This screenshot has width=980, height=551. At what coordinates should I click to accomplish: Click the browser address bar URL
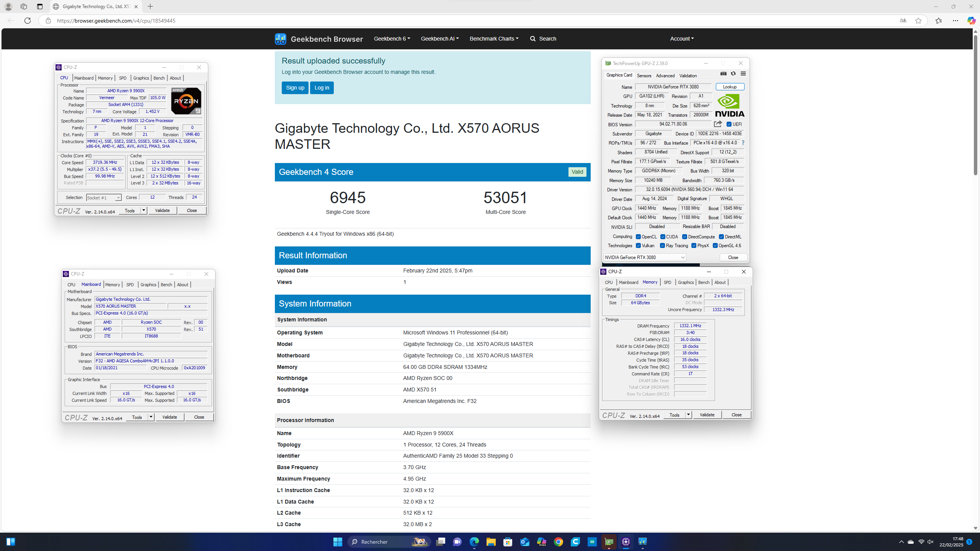pyautogui.click(x=116, y=21)
